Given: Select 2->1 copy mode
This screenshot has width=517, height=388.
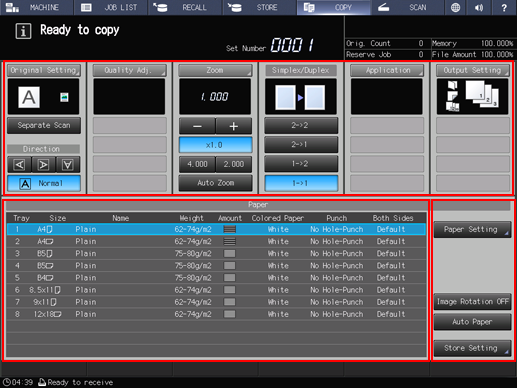Looking at the screenshot, I should click(x=301, y=145).
